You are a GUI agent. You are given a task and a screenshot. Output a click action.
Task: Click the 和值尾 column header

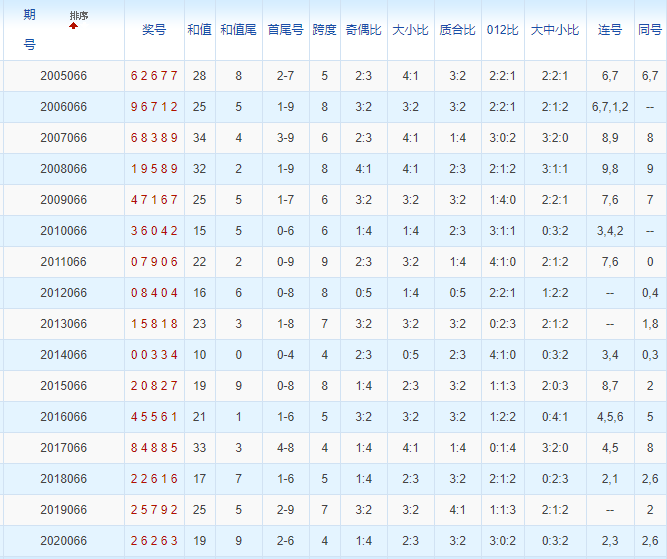(238, 30)
